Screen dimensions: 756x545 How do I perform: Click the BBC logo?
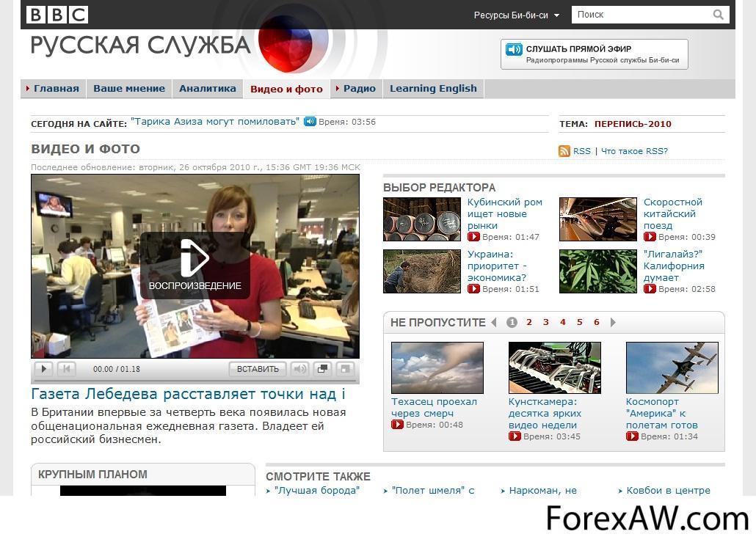(x=57, y=15)
